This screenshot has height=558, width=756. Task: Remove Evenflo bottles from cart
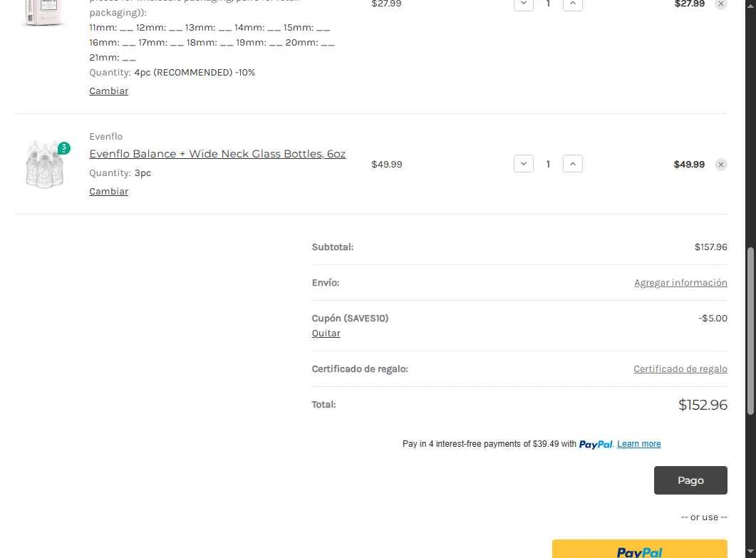tap(721, 165)
